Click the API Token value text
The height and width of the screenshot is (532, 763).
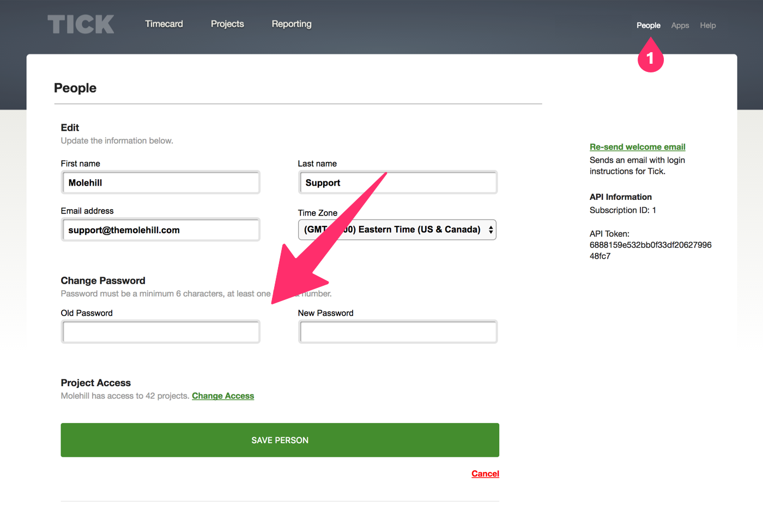[650, 250]
